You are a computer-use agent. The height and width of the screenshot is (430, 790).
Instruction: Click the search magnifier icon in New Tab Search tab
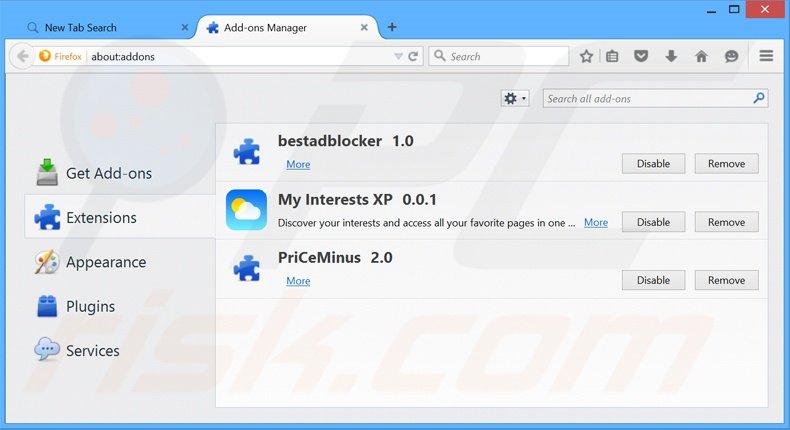click(33, 28)
